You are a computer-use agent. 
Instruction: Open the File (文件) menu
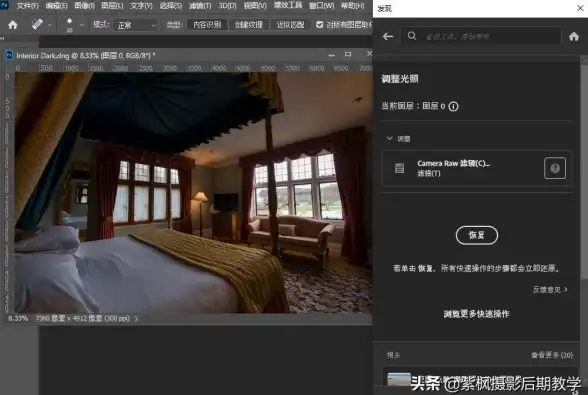click(x=27, y=6)
